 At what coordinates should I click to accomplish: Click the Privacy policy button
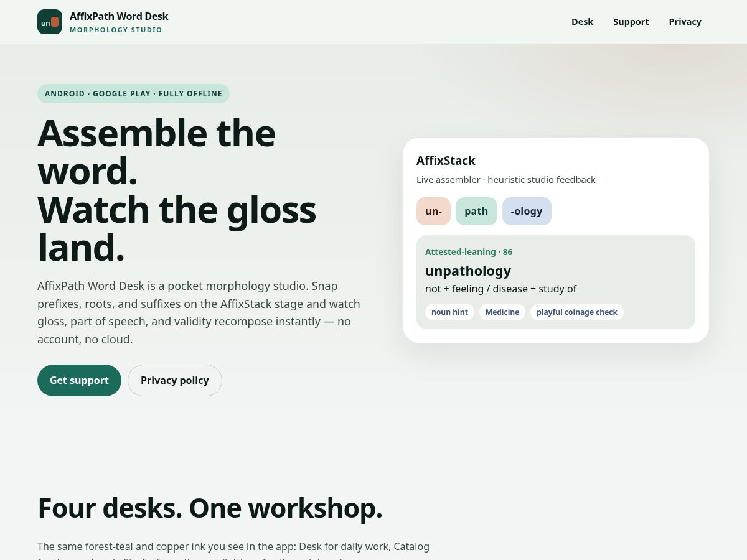point(175,380)
